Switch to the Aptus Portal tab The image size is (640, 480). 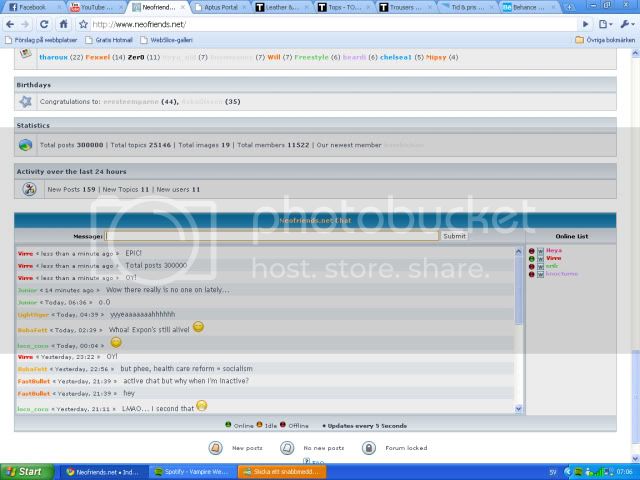point(218,6)
